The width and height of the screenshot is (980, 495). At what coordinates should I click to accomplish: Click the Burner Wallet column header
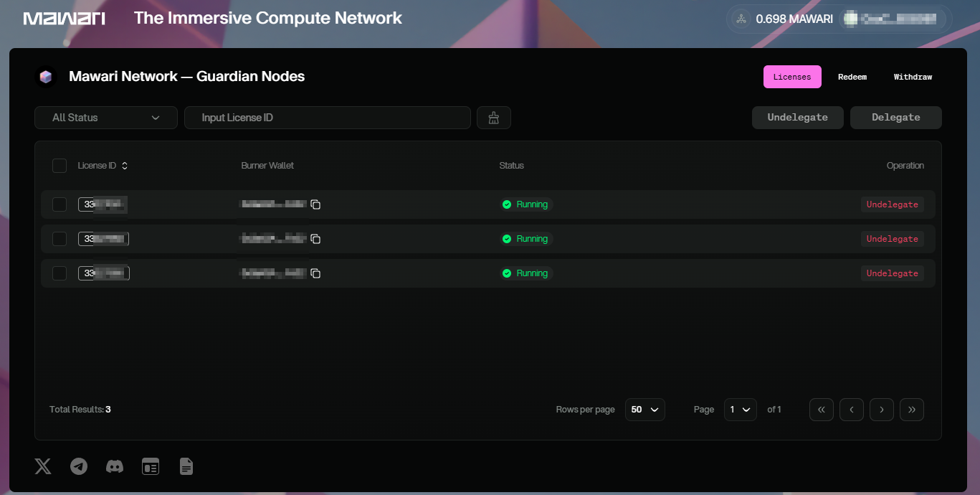[x=267, y=166]
